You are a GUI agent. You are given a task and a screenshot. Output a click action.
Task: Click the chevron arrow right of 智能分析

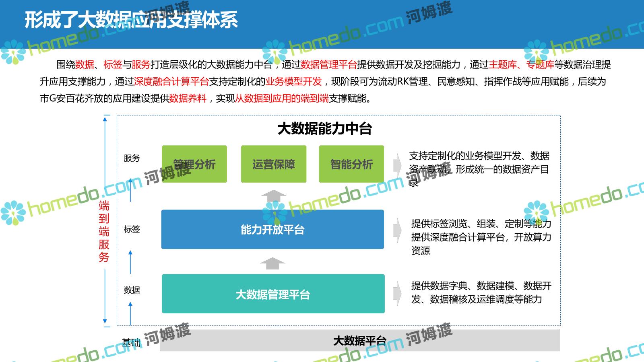pos(397,164)
